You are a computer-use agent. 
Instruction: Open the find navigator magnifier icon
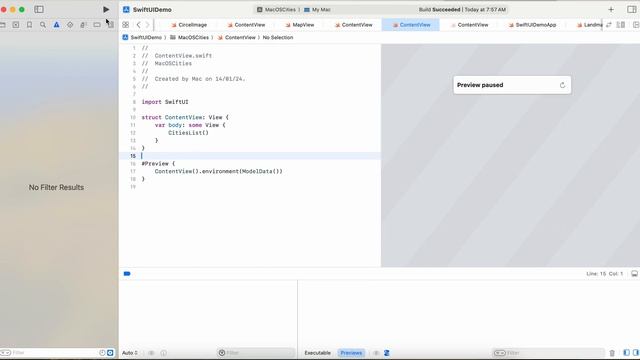(x=43, y=25)
